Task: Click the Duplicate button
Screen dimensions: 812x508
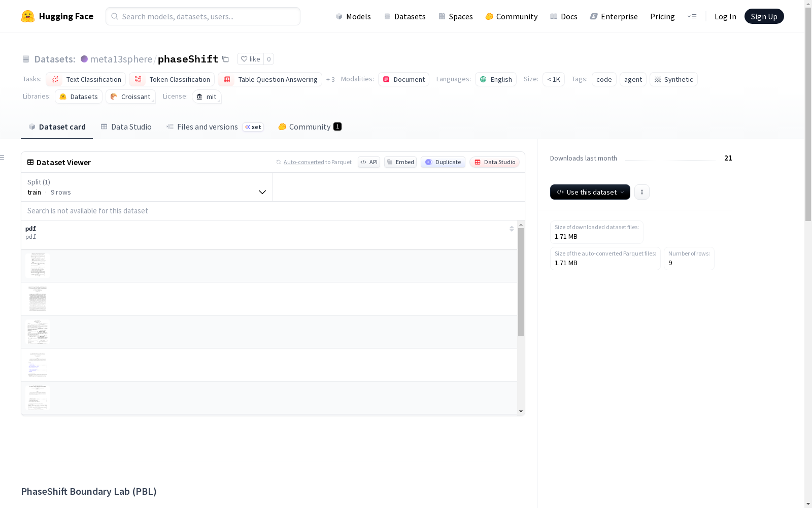Action: (x=443, y=162)
